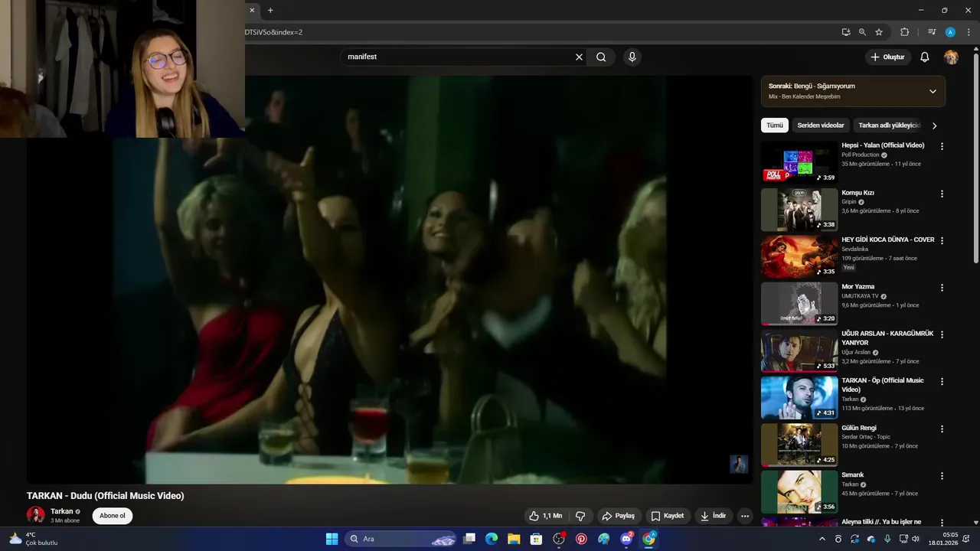
Task: Click the YouTube search magnifier button
Action: tap(601, 57)
